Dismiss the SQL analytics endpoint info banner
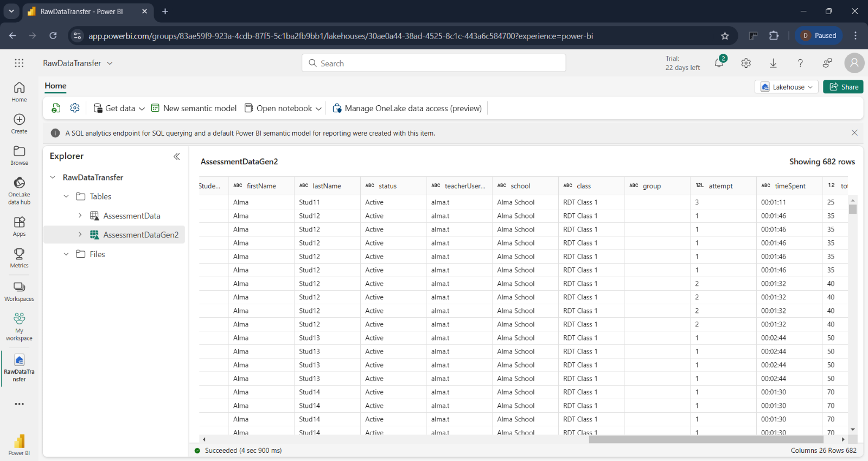This screenshot has height=461, width=868. (854, 133)
